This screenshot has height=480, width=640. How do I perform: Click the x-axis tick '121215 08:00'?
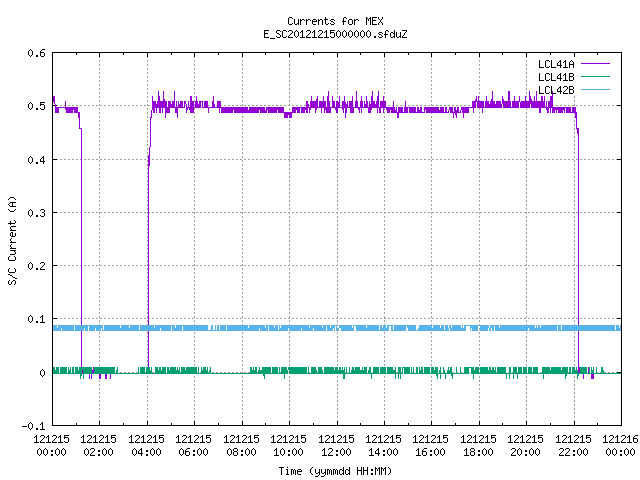tap(241, 446)
